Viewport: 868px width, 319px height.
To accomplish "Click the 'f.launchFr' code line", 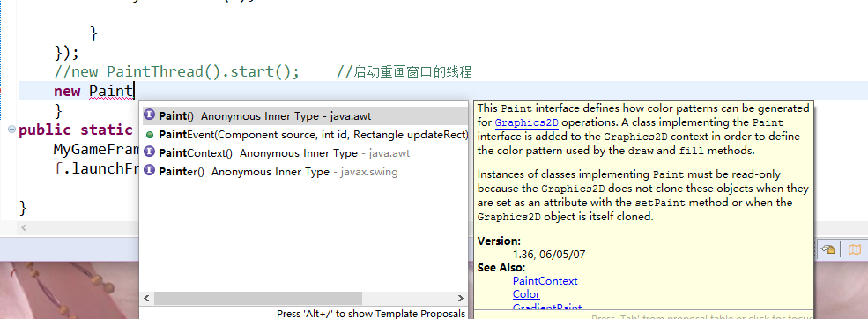I will coord(96,169).
